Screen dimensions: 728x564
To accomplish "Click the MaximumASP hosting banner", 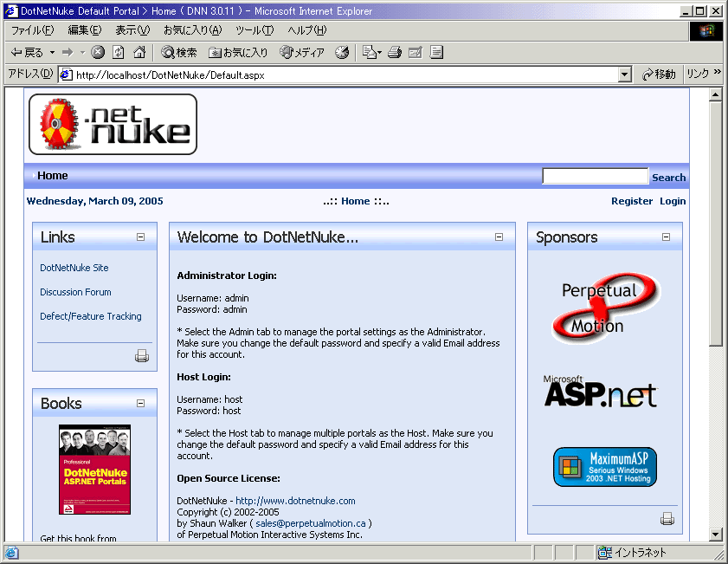I will pos(605,467).
